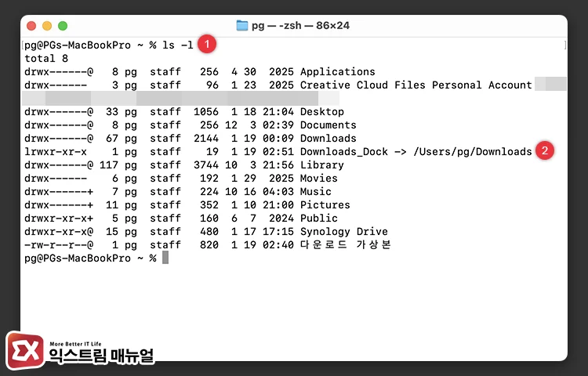
Task: Minimize Terminal with yellow button
Action: 47,26
